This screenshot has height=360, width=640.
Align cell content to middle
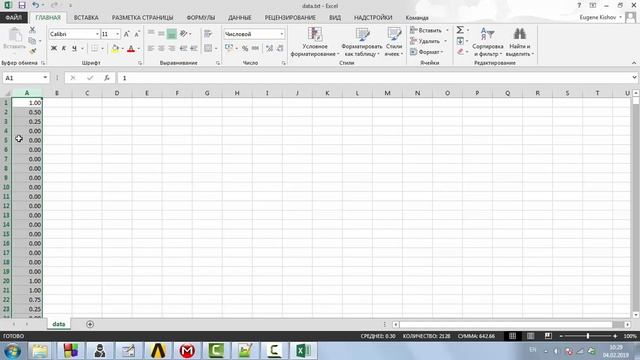161,33
